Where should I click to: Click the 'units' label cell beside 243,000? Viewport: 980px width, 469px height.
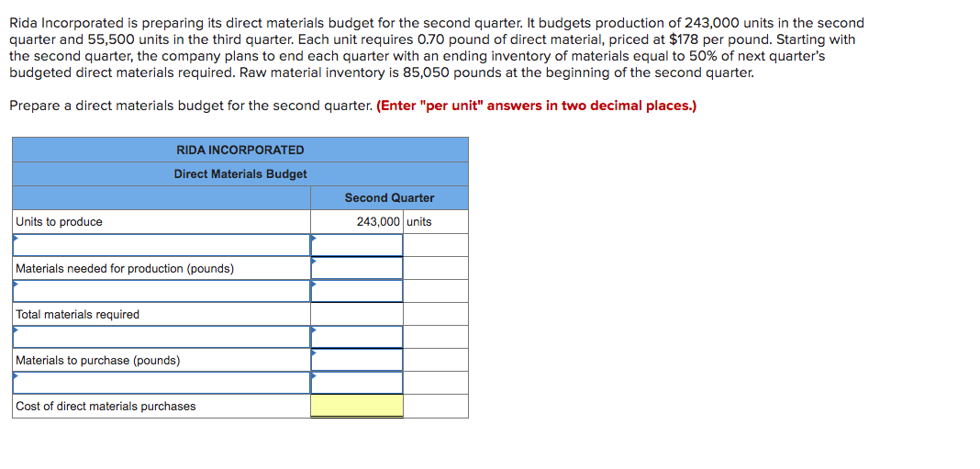(x=436, y=222)
